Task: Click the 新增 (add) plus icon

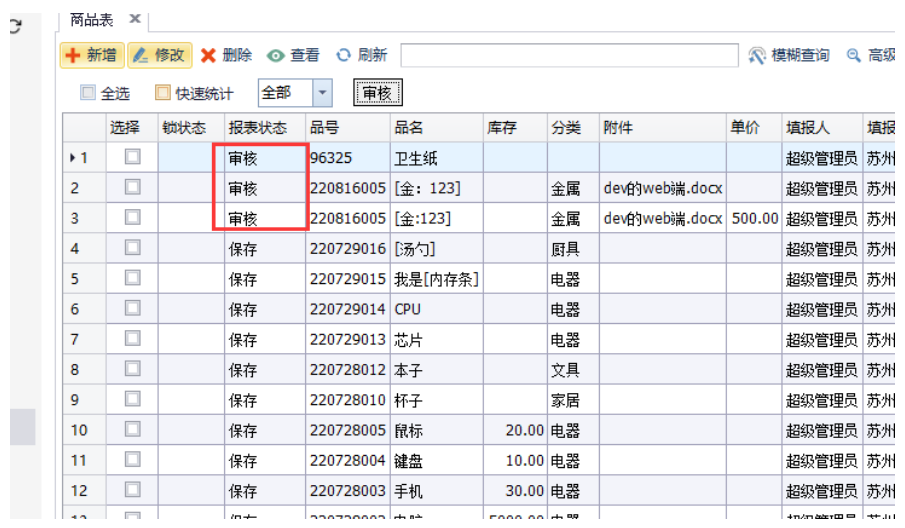Action: click(x=73, y=56)
